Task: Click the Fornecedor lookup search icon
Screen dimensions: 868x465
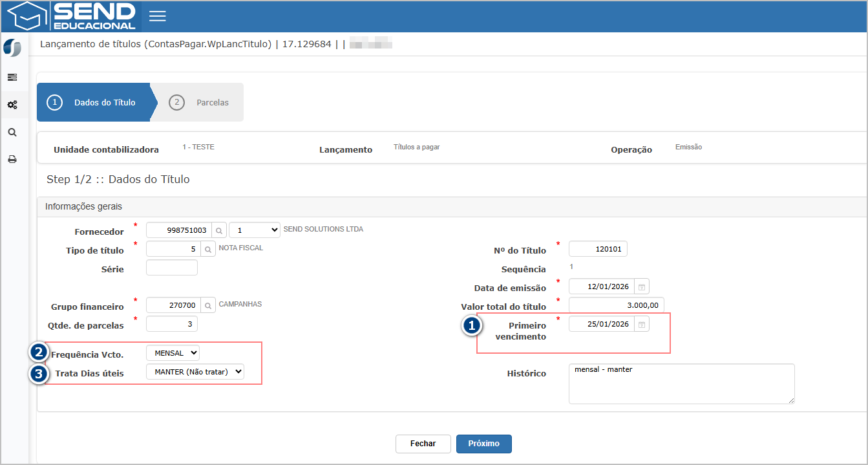Action: point(219,230)
